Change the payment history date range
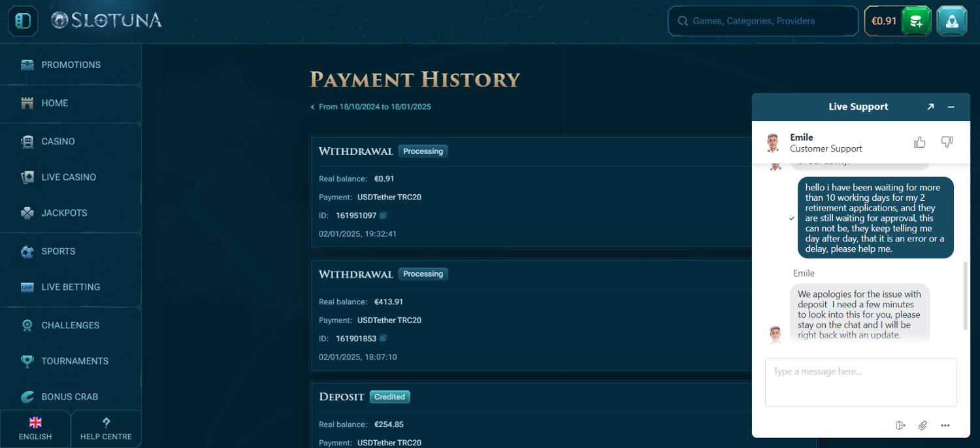Image resolution: width=980 pixels, height=448 pixels. pyautogui.click(x=370, y=107)
